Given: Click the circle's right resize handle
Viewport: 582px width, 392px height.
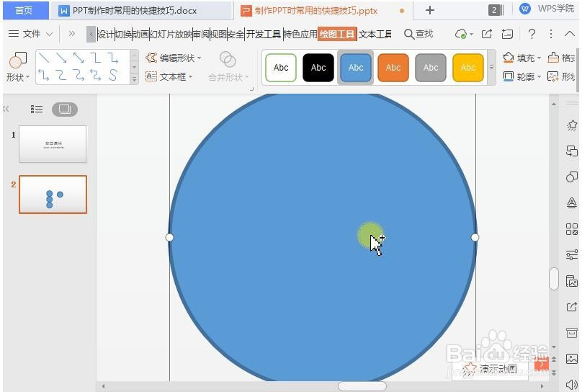Looking at the screenshot, I should pos(475,237).
